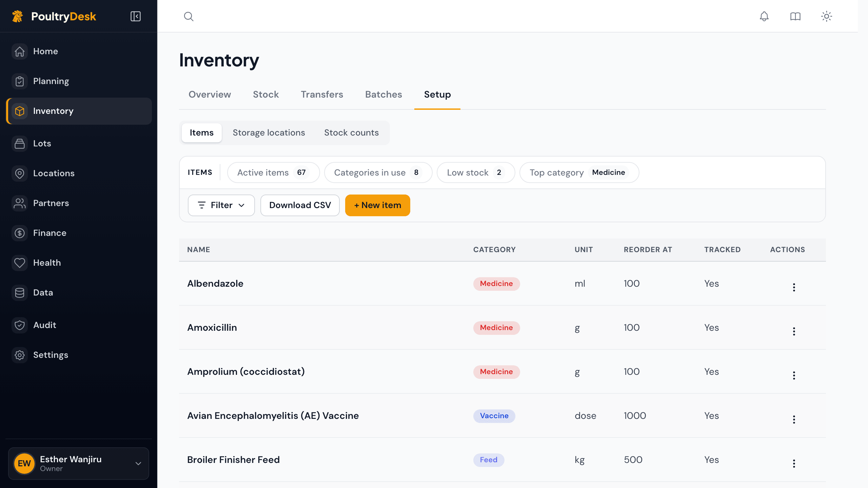Go to Home in sidebar
Image resolution: width=868 pixels, height=488 pixels.
pos(79,52)
